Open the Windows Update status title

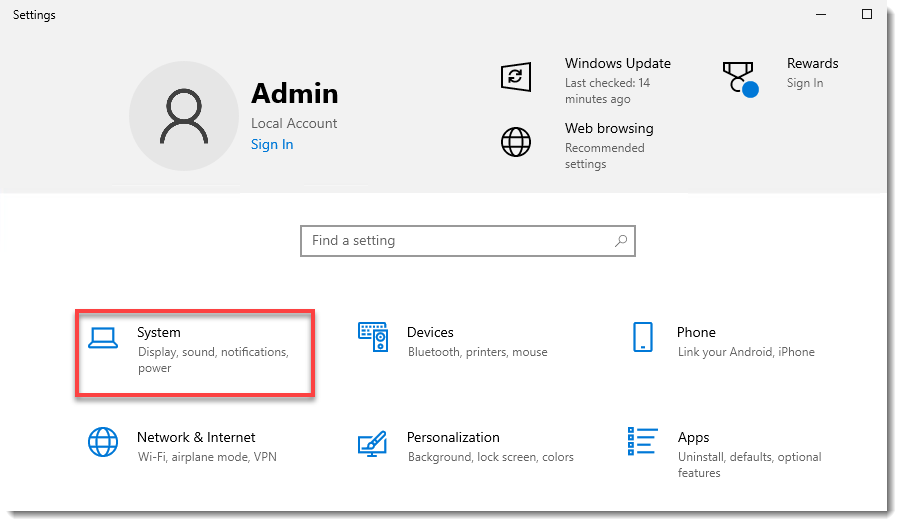[618, 63]
